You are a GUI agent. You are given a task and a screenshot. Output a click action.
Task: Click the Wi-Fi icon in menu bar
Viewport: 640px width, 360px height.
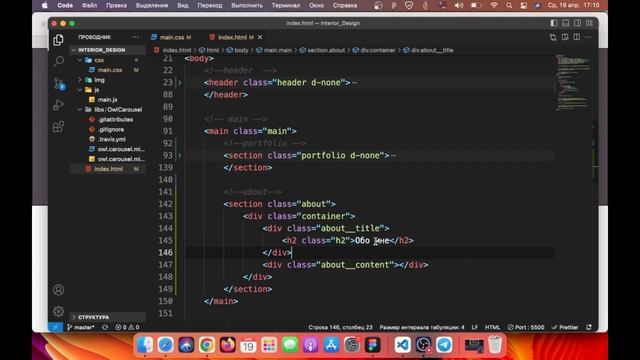(494, 6)
